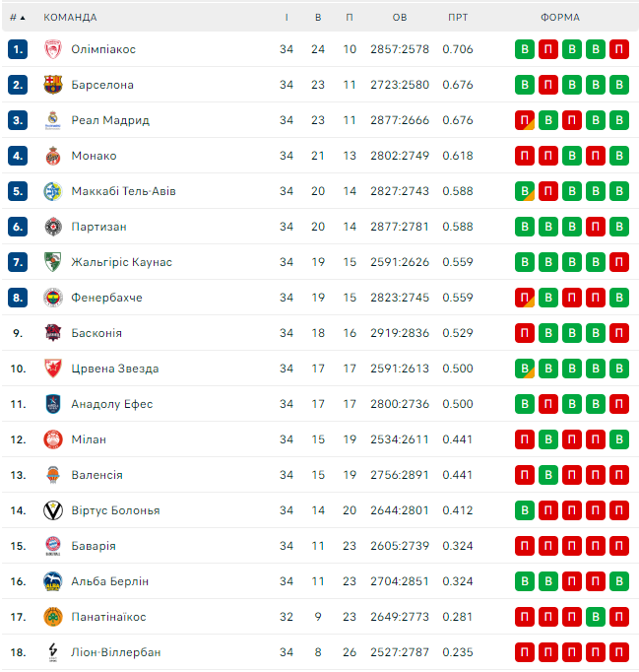Click the Olympiacos team logo
Screen dimensions: 639x672
click(x=53, y=49)
